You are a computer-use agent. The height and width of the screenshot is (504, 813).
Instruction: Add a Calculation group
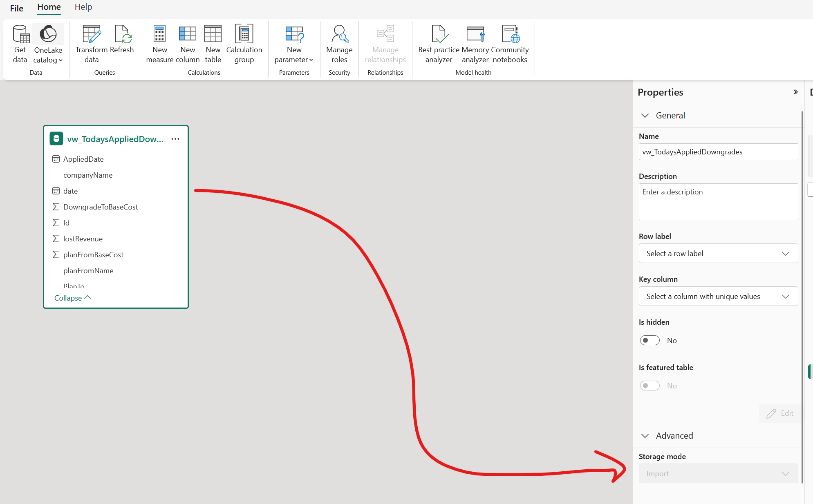[244, 44]
